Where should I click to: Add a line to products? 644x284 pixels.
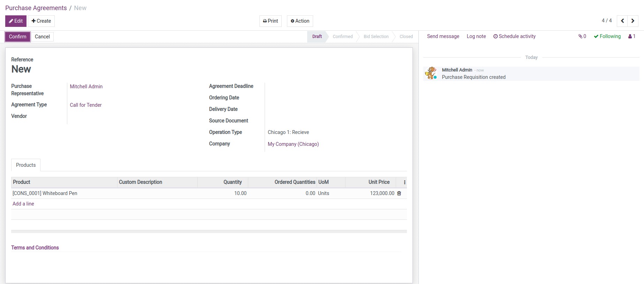(x=23, y=204)
